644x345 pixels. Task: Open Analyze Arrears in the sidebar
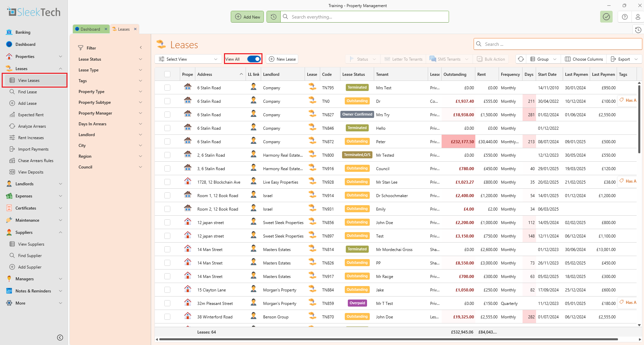[32, 126]
